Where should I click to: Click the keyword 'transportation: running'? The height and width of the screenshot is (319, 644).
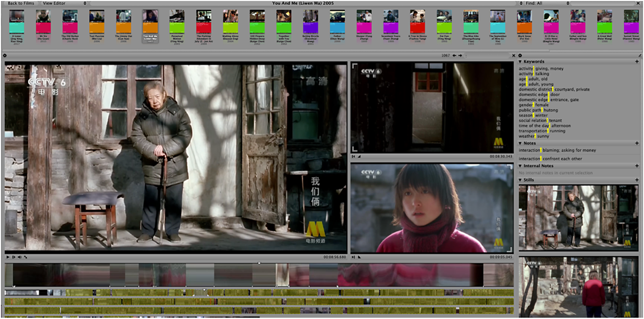click(542, 131)
